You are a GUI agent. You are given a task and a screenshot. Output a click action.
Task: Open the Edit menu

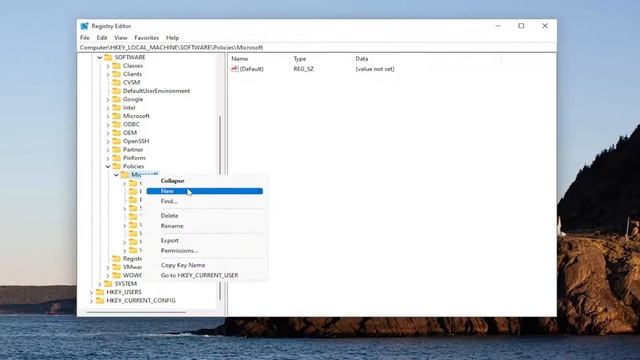coord(102,38)
